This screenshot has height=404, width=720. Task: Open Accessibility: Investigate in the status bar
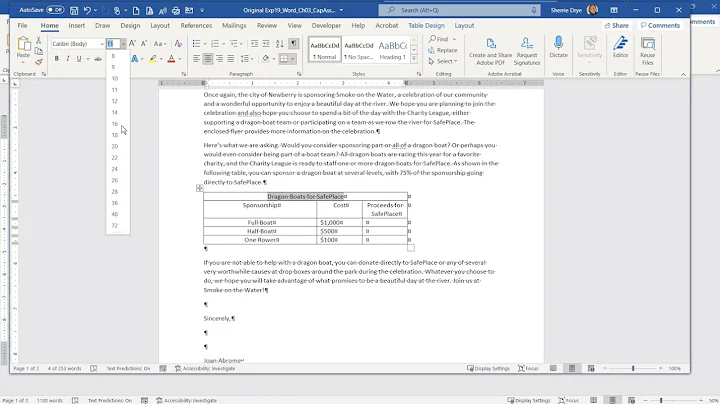[x=205, y=368]
